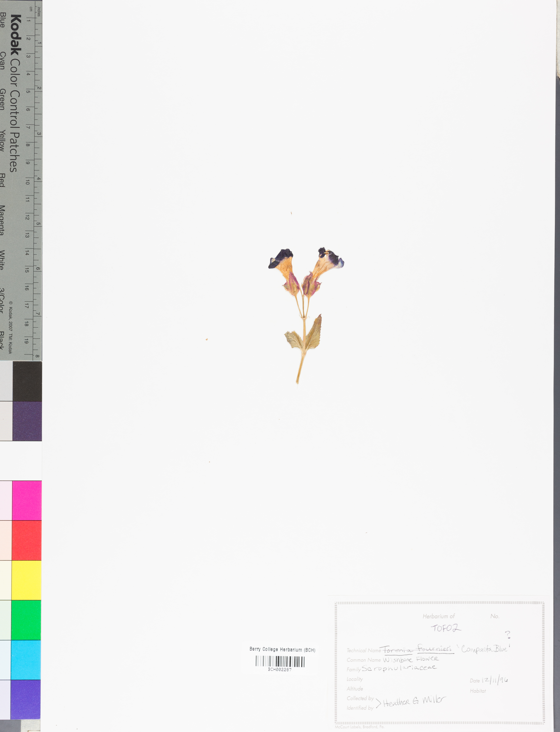560x732 pixels.
Task: Pick the yellow color patch
Action: point(26,580)
